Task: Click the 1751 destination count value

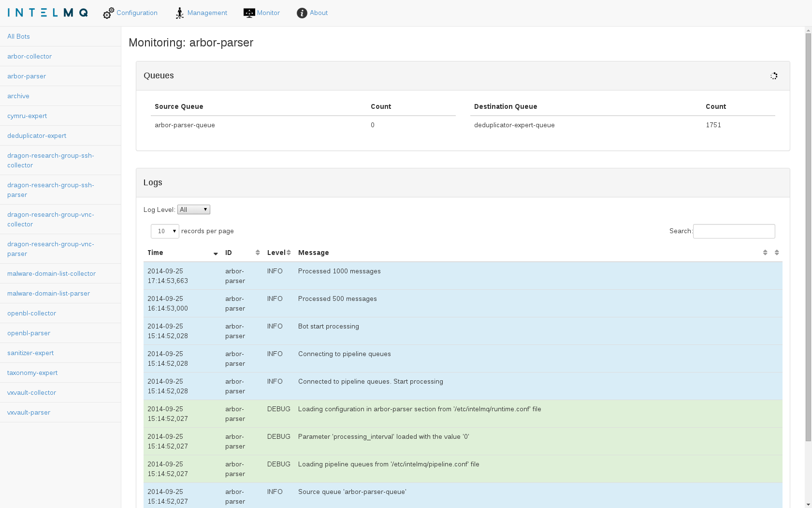Action: 713,125
